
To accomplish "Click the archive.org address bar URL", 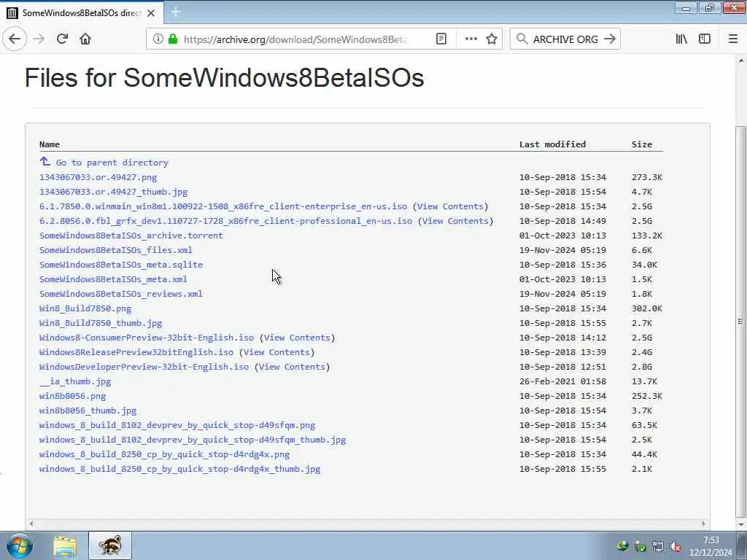I will pyautogui.click(x=295, y=39).
